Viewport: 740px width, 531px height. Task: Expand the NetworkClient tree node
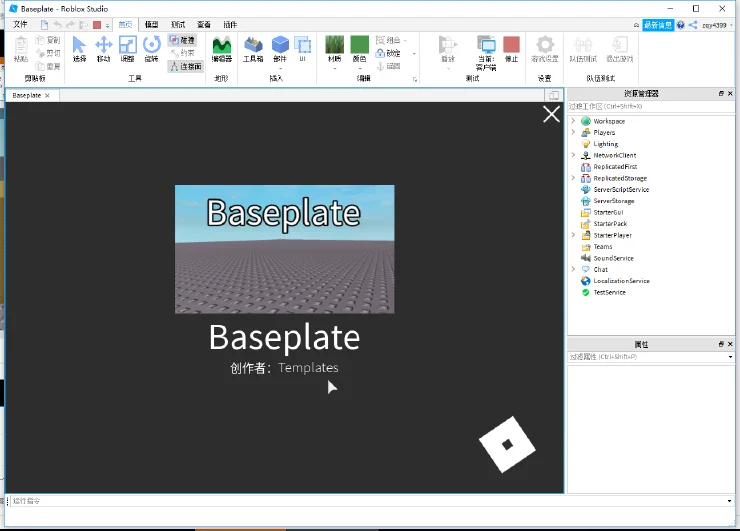(x=573, y=155)
